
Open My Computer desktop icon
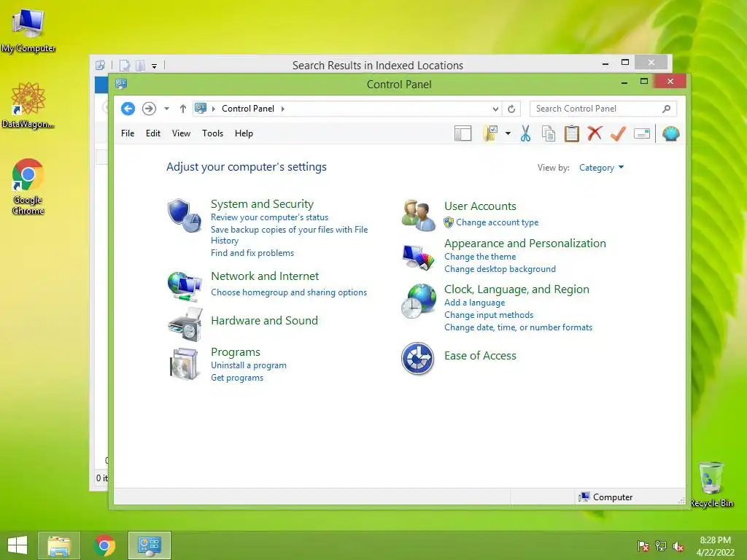coord(28,30)
